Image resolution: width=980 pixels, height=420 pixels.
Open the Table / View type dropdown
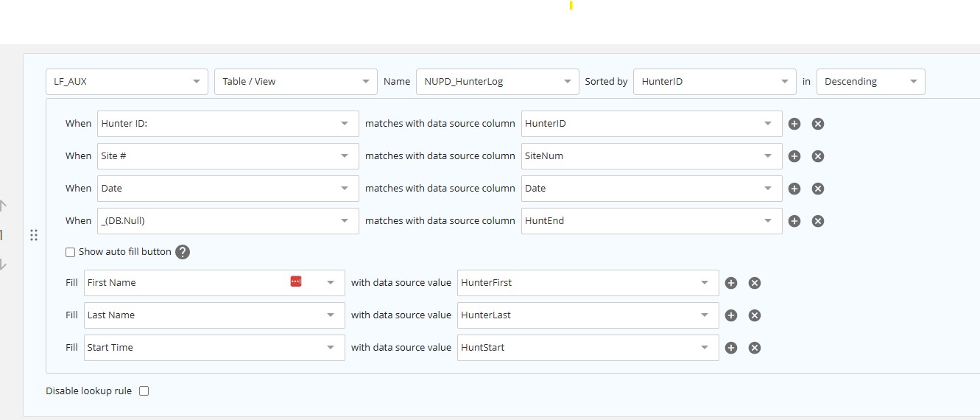click(296, 82)
